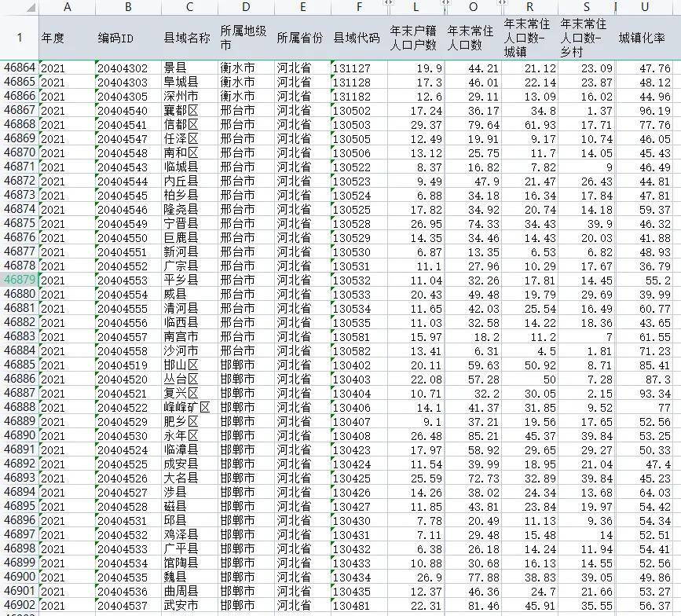681x616 pixels.
Task: Select the cell containing 南宫市
Action: 189,336
